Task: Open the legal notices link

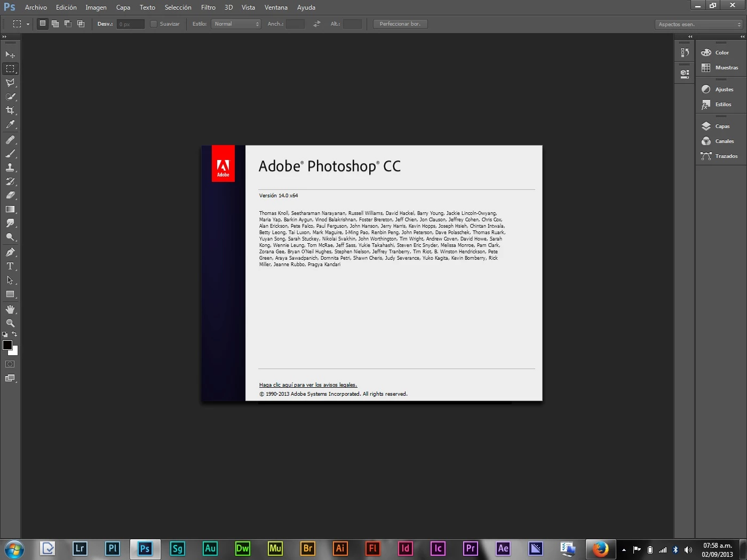Action: pyautogui.click(x=308, y=385)
